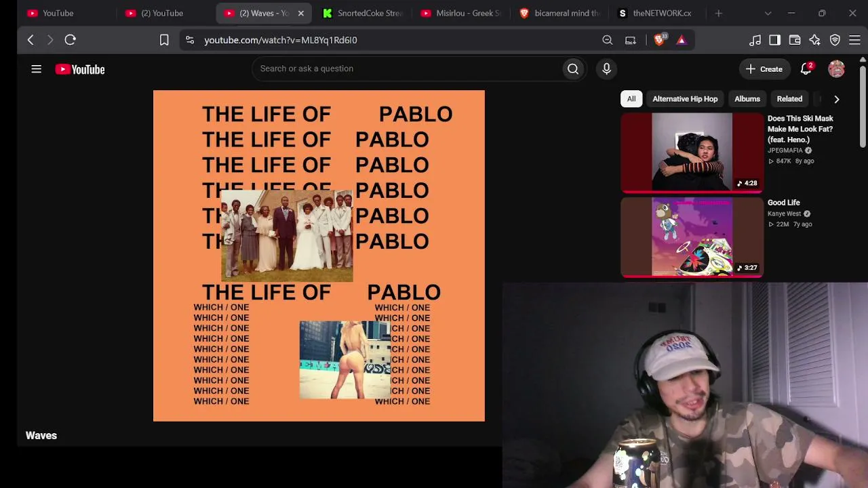Click the YouTube search magnifier button

573,68
